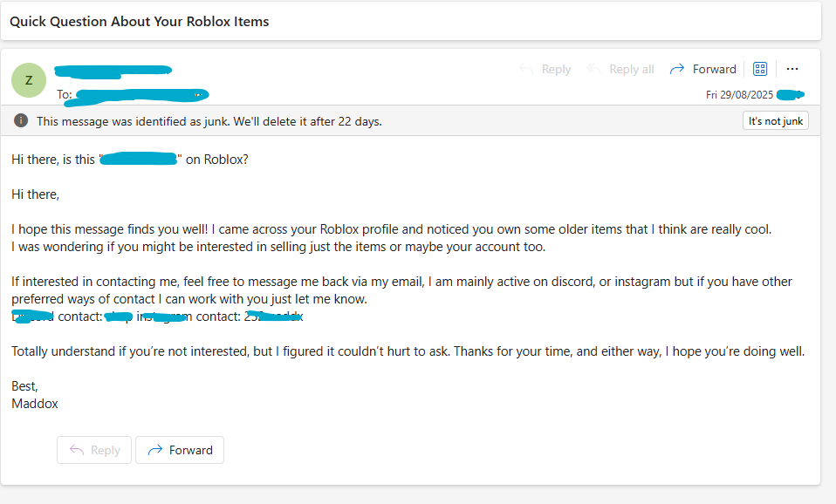Click the email subject about Roblox Items
Image resolution: width=836 pixels, height=504 pixels.
(x=140, y=21)
